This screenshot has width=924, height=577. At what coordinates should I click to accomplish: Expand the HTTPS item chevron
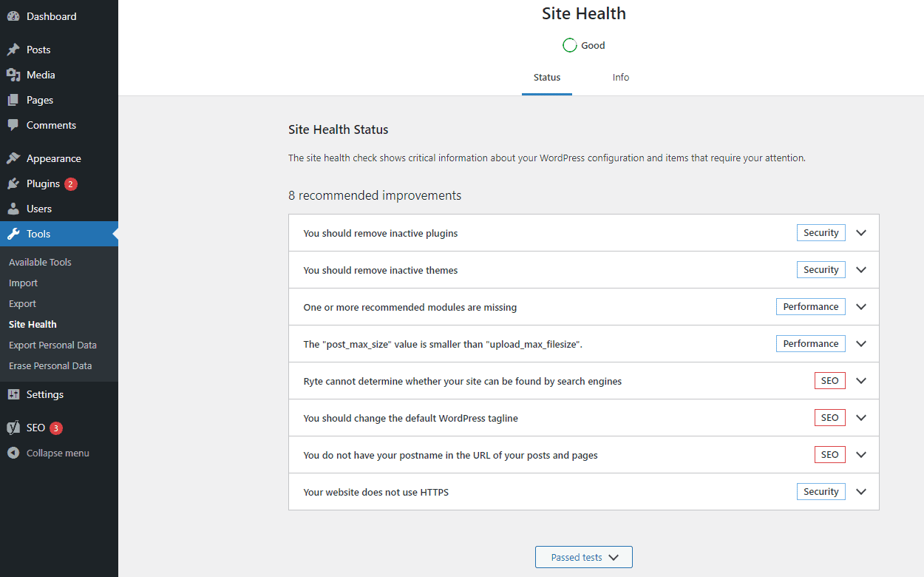(x=861, y=491)
